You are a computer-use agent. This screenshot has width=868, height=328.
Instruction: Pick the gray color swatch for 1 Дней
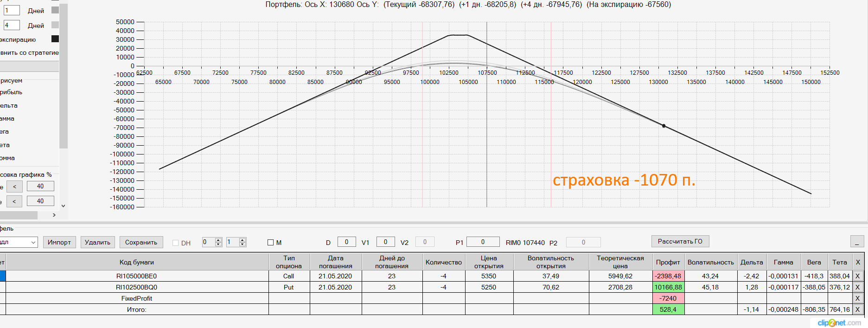point(55,10)
